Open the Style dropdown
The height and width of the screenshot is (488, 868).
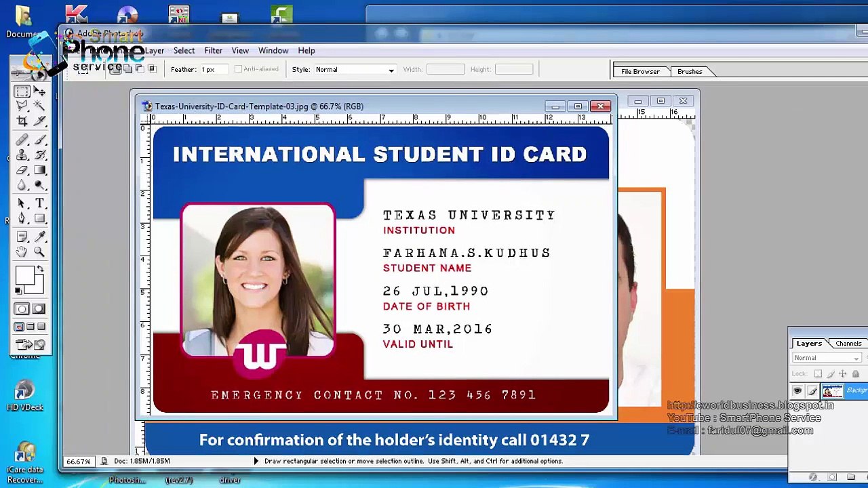point(354,69)
